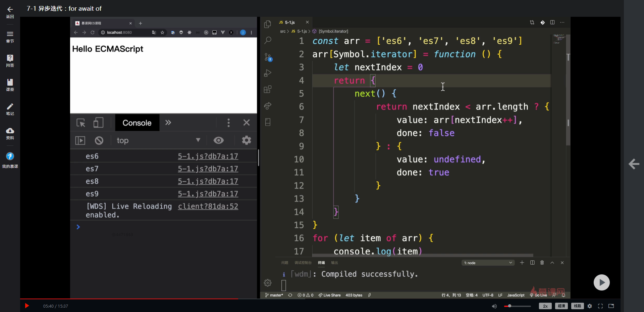This screenshot has width=644, height=312.
Task: Open the 资料 download materials
Action: click(x=10, y=133)
